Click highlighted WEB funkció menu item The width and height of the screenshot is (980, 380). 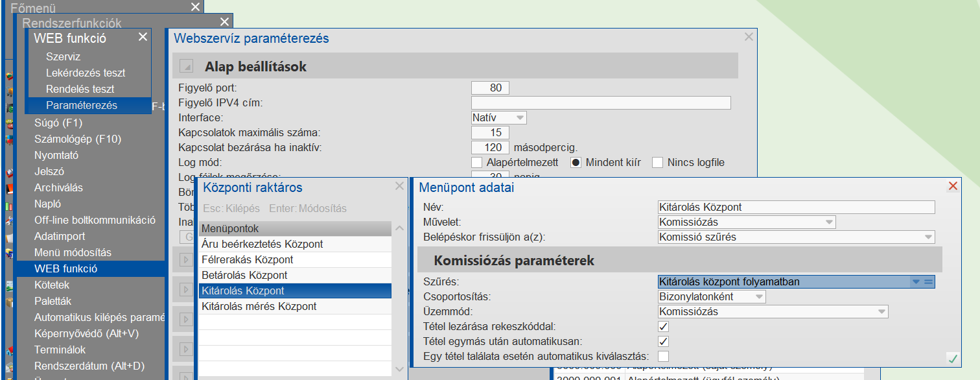click(x=89, y=268)
